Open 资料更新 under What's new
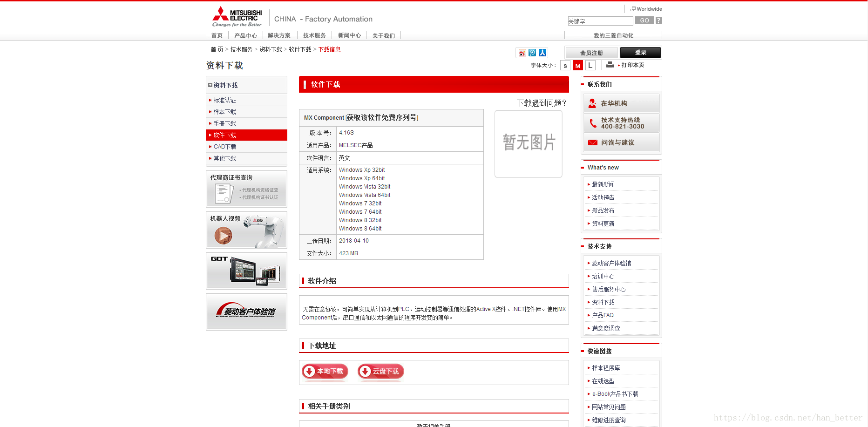868x427 pixels. click(603, 224)
